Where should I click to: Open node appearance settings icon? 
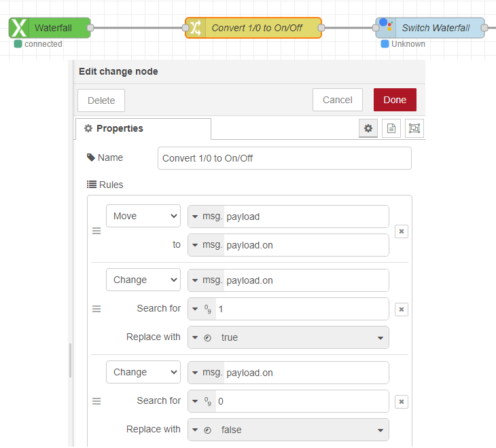(x=413, y=128)
